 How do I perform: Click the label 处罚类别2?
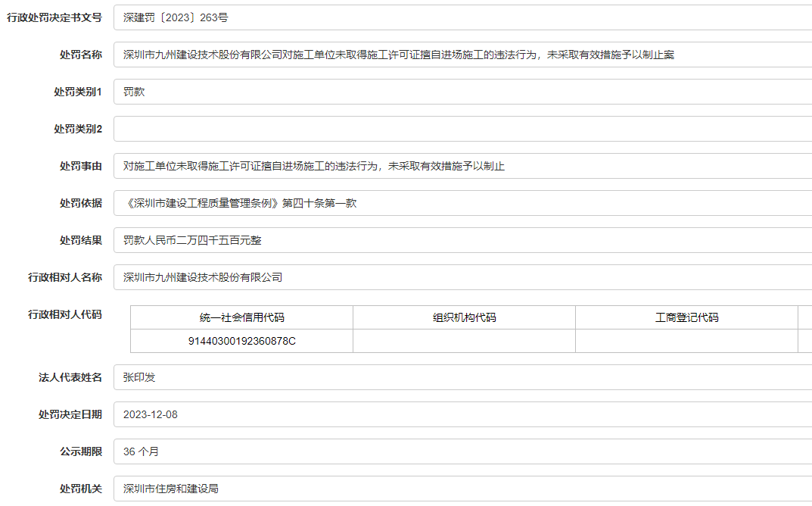(78, 129)
